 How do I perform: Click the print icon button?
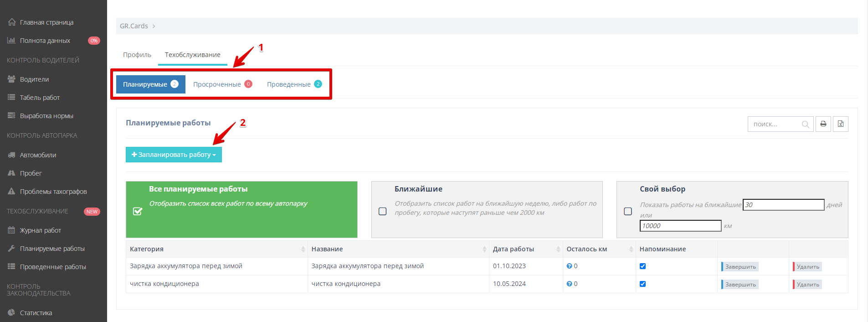tap(823, 124)
